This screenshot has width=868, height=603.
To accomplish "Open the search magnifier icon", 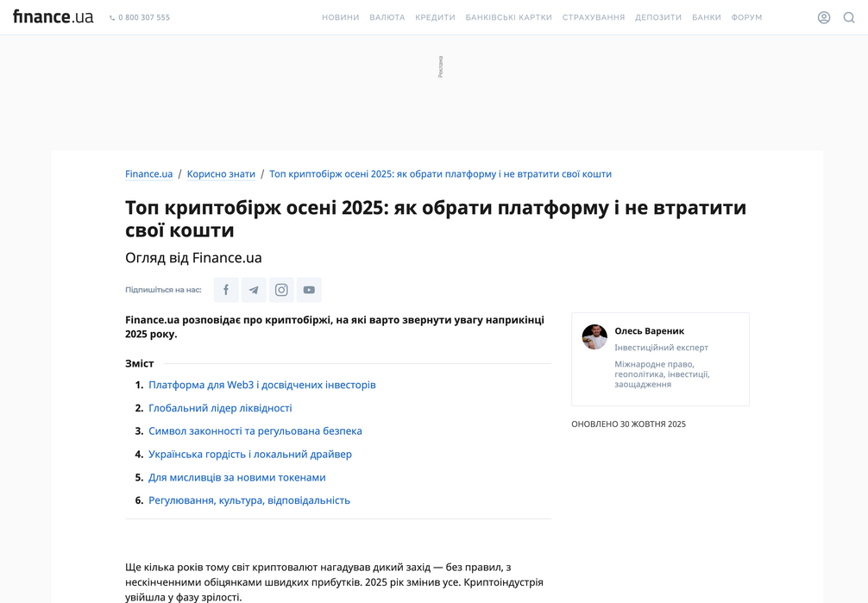I will pos(849,18).
